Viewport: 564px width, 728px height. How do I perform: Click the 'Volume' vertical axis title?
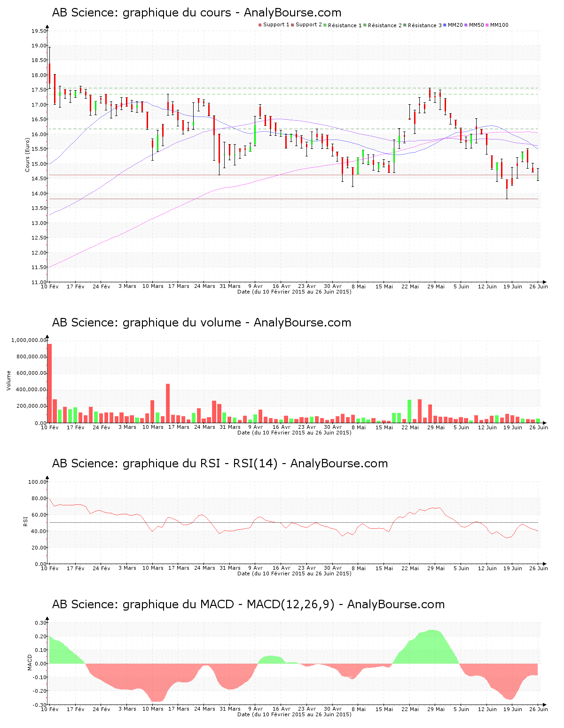point(8,380)
